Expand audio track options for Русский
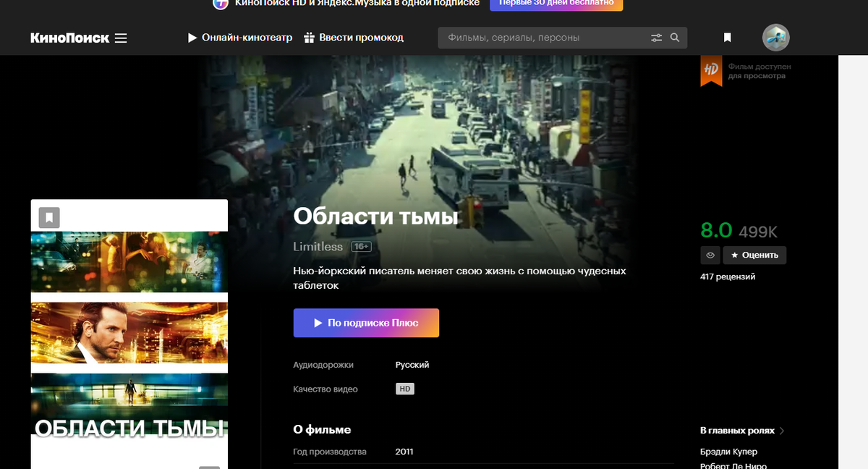Image resolution: width=868 pixels, height=469 pixels. pyautogui.click(x=412, y=365)
